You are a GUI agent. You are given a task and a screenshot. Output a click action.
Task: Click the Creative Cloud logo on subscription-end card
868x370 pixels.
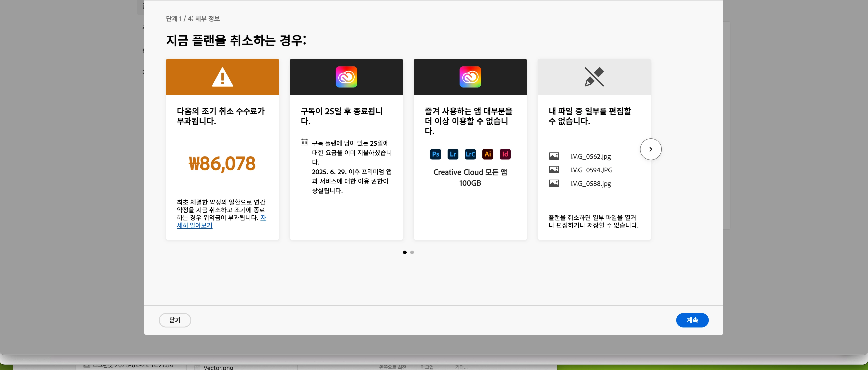point(346,77)
